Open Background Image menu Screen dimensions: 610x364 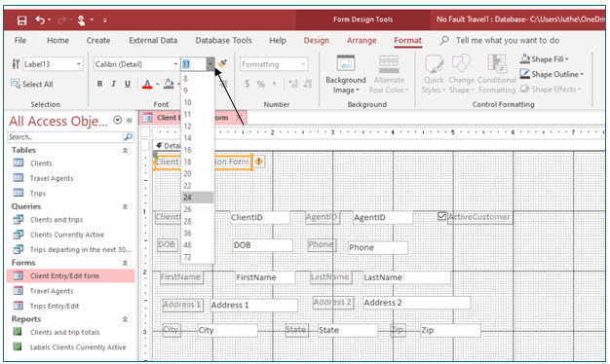346,75
